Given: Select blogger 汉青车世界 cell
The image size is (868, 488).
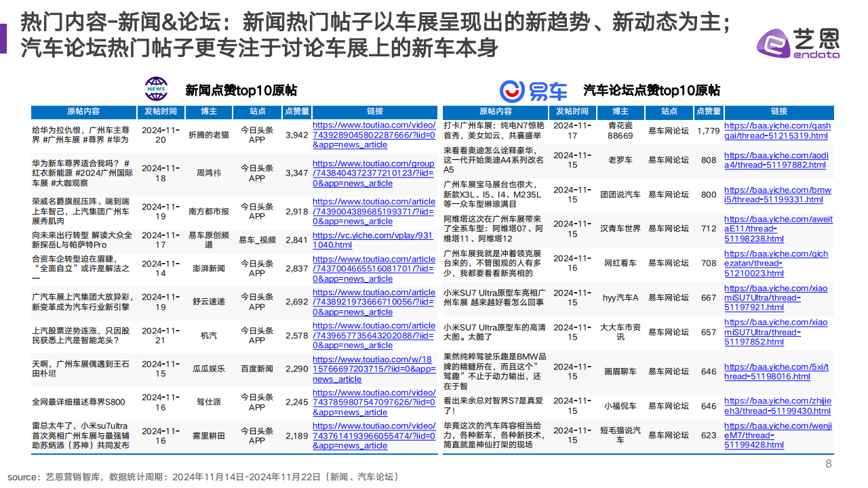Looking at the screenshot, I should tap(620, 229).
